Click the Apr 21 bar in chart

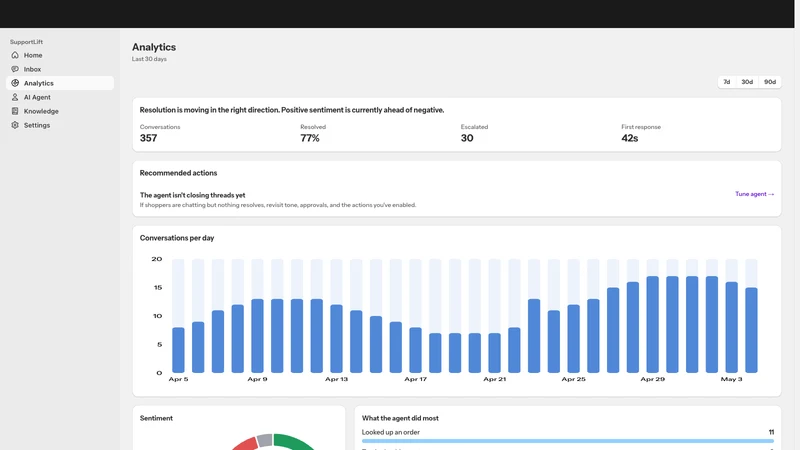[x=494, y=353]
